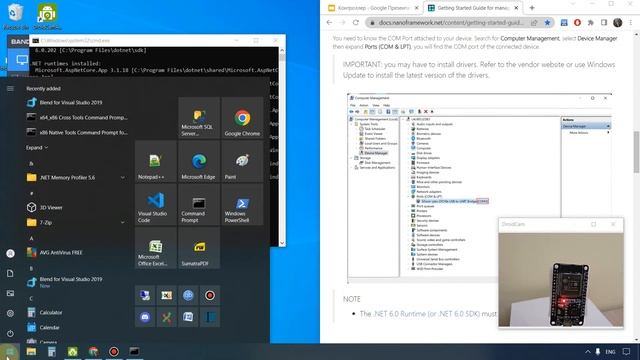Launch the Google Chrome tile in Start menu
This screenshot has height=360, width=640.
pos(242,118)
